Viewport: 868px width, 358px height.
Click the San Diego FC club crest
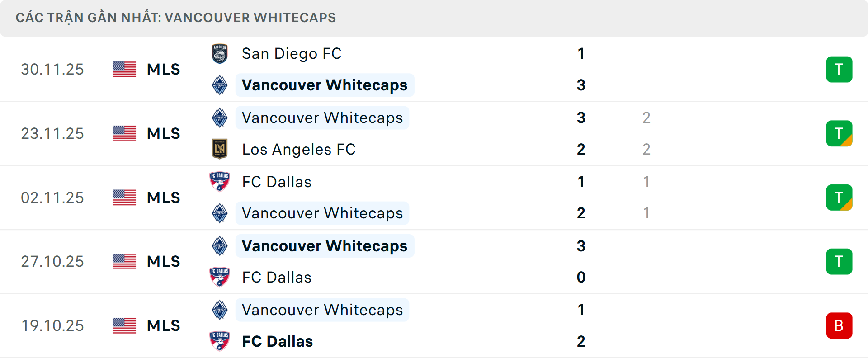click(x=220, y=53)
